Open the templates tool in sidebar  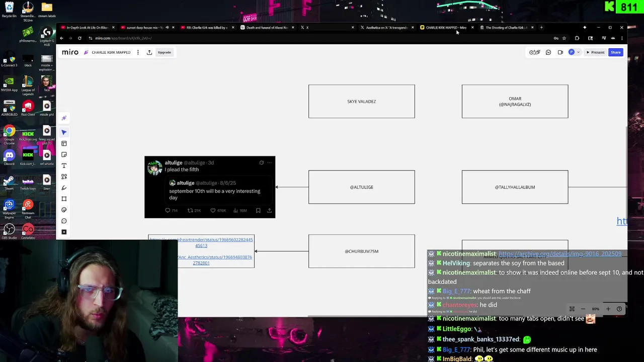point(64,144)
